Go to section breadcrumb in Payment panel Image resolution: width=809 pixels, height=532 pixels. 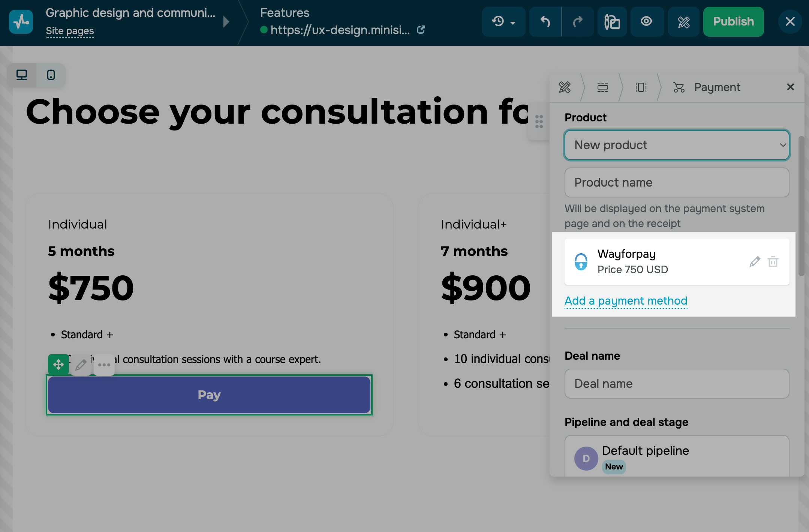602,87
